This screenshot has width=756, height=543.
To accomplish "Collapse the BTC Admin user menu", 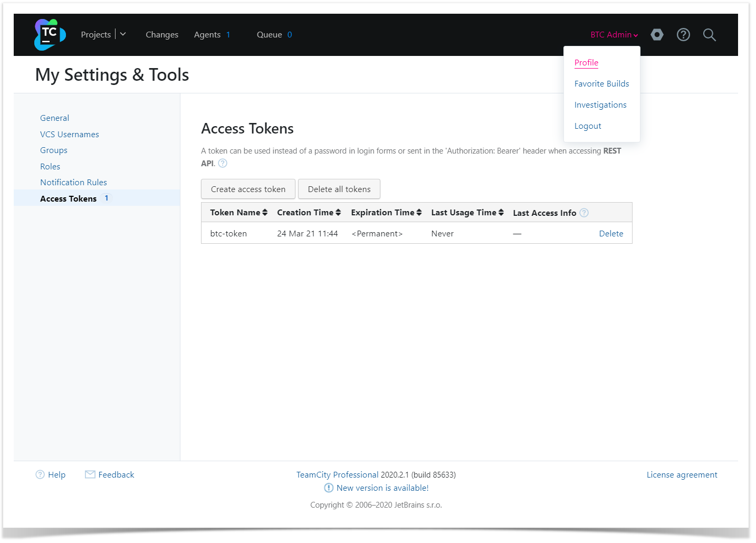I will tap(614, 35).
